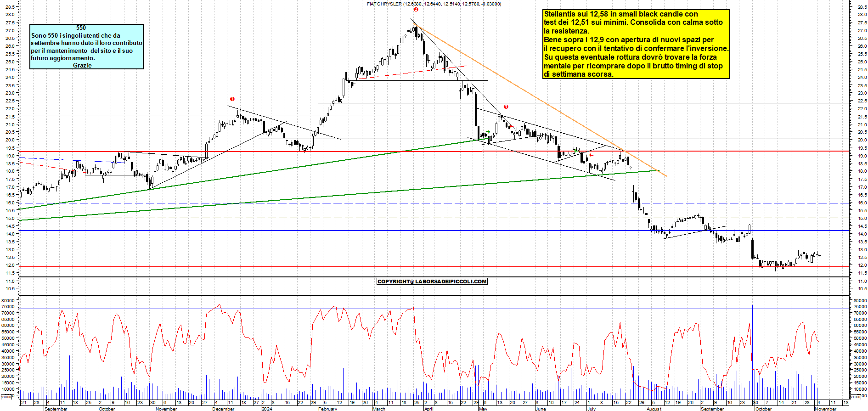
Task: Click the word 'Grazie' in cyan box
Action: coord(82,65)
